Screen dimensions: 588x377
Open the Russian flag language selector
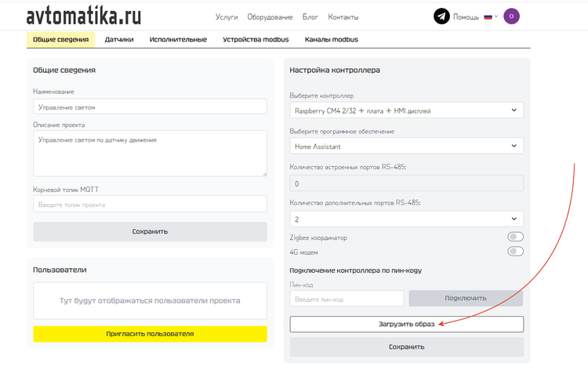point(490,16)
